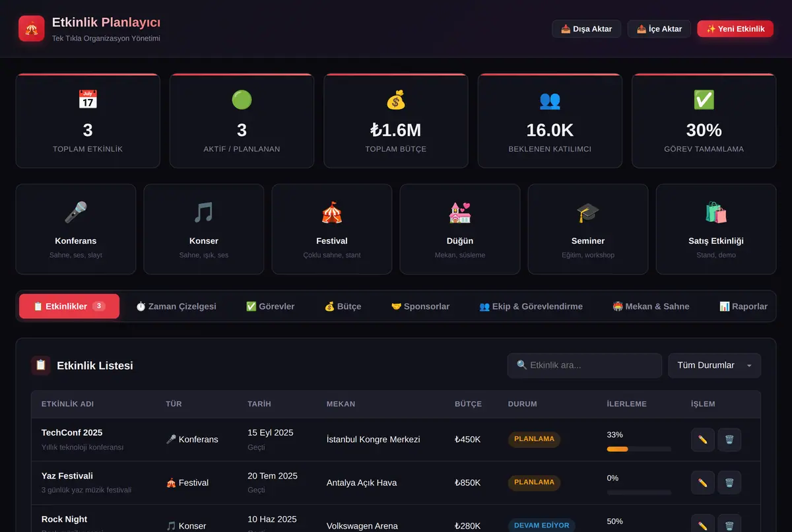Switch to the Mekan & Sahne tab
The image size is (792, 532).
651,306
